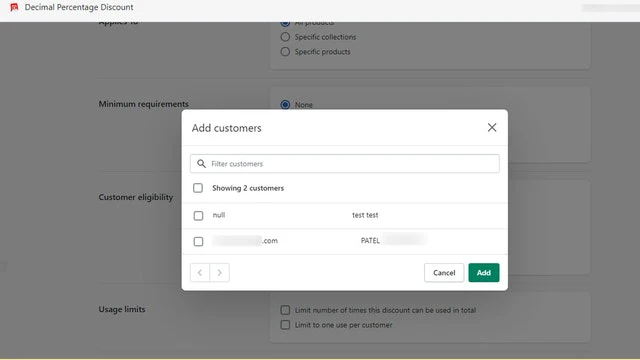Screen dimensions: 640x360
Task: Click the Decimal Percentage Discount title
Action: [79, 7]
